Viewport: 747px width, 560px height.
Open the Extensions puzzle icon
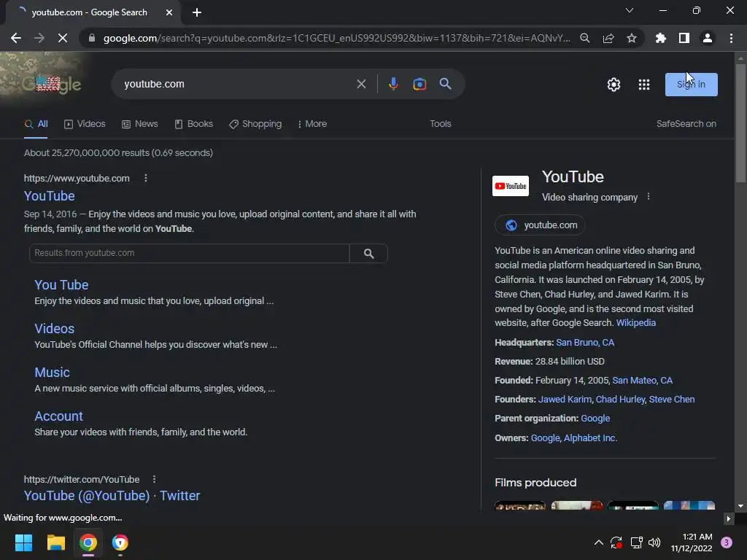pos(661,38)
